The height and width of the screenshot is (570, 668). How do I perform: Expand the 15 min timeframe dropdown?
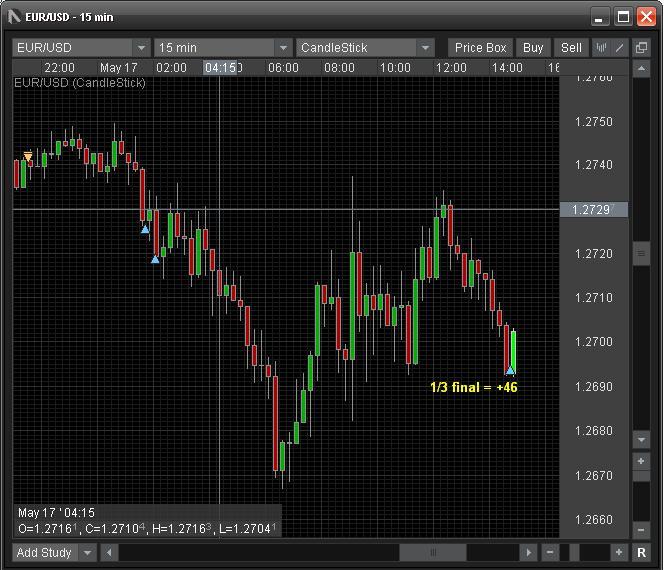[x=282, y=47]
